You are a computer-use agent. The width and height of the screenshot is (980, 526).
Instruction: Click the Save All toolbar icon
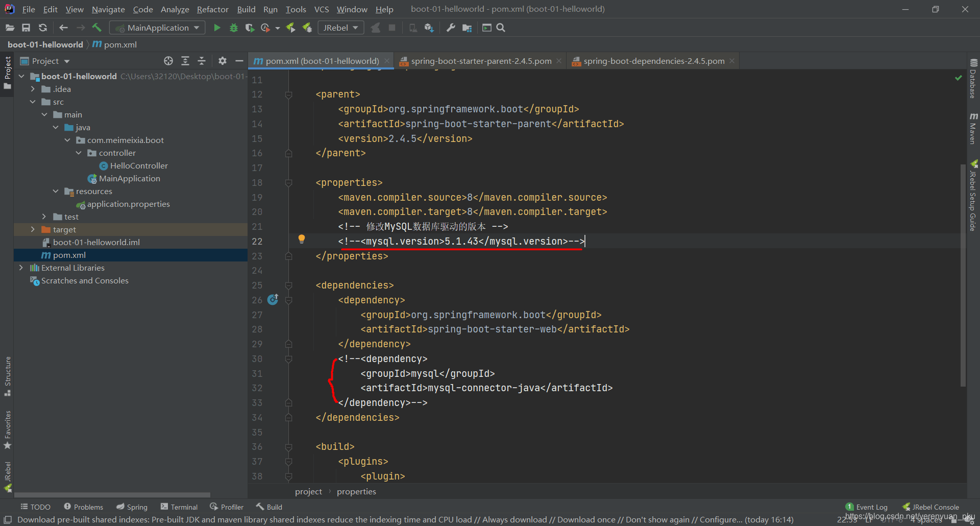click(x=26, y=28)
